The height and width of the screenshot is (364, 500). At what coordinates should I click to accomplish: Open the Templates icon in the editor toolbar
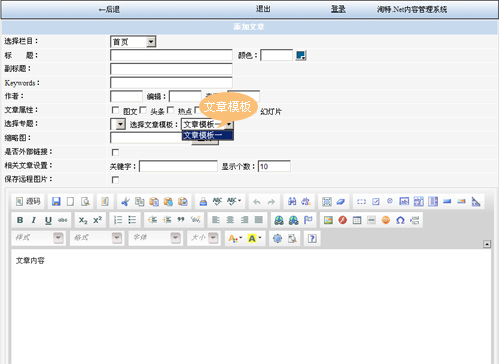(105, 201)
